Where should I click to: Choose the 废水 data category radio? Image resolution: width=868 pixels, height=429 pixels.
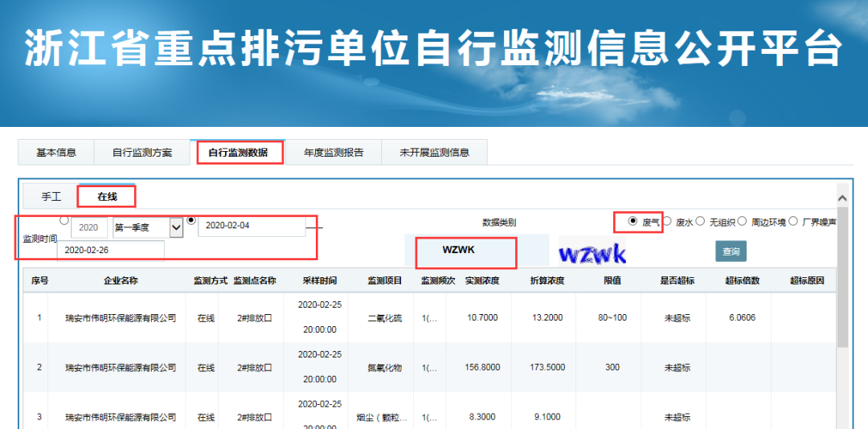pyautogui.click(x=667, y=222)
